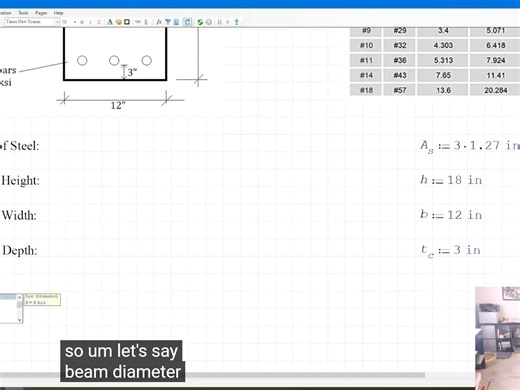This screenshot has width=520, height=390.
Task: Click the horizontal alignment icon
Action: pyautogui.click(x=138, y=22)
